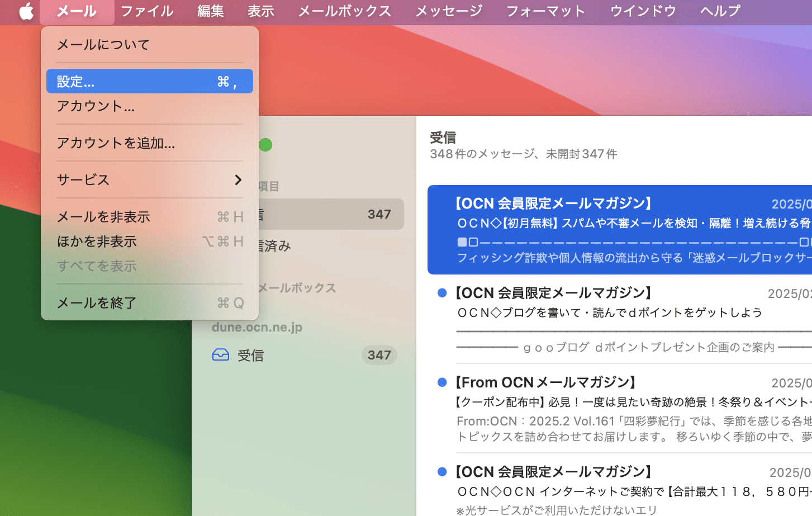Open the ファイル menu
This screenshot has width=812, height=516.
(x=147, y=11)
